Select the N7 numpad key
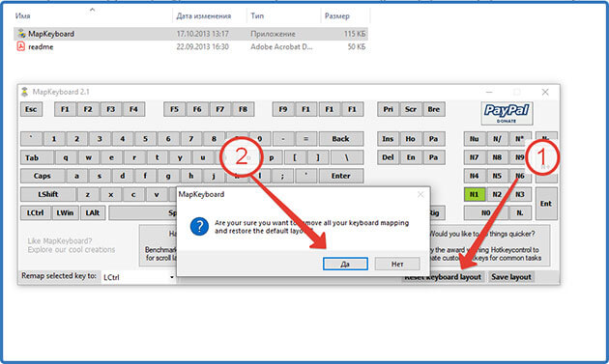This screenshot has width=609, height=364. tap(475, 157)
